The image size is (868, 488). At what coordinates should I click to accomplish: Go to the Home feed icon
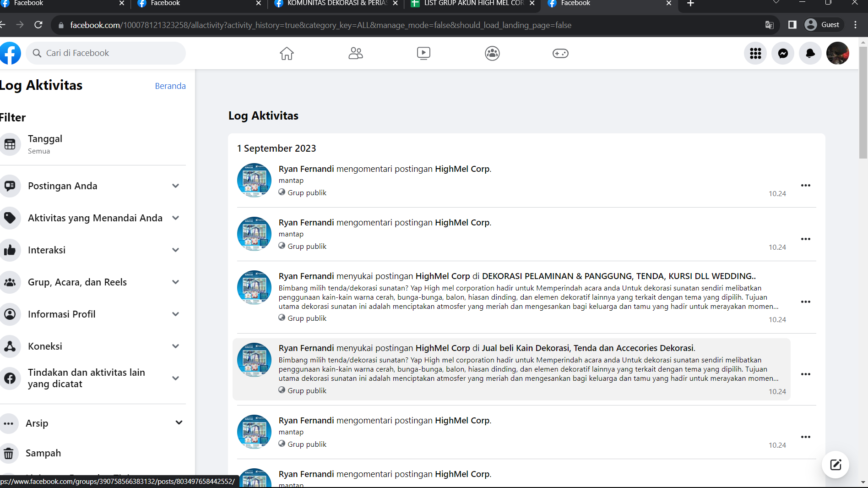point(287,53)
